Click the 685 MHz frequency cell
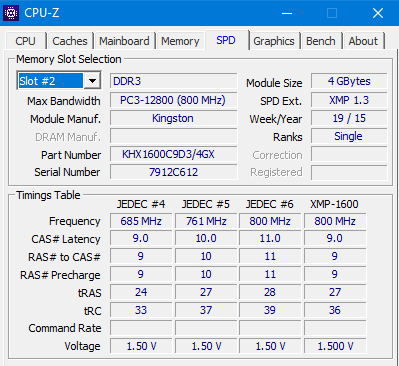399x366 pixels. 141,221
